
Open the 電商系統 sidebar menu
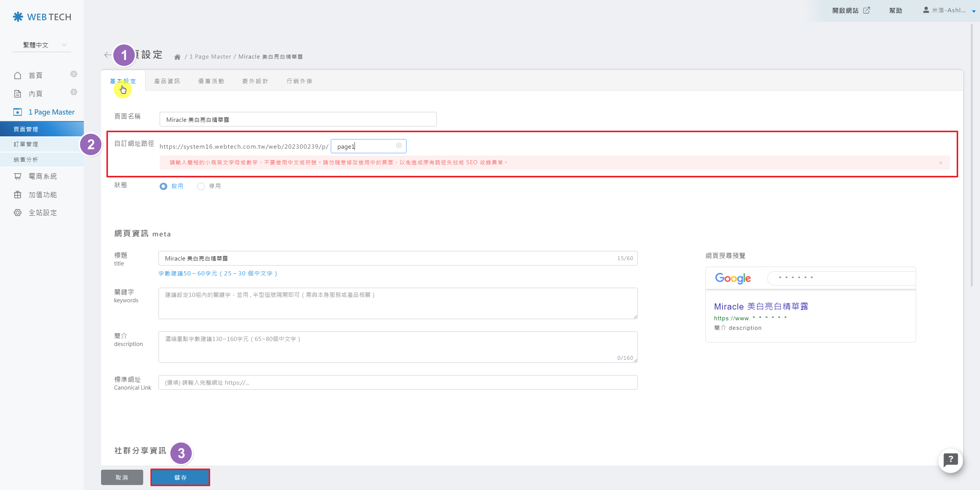point(42,177)
